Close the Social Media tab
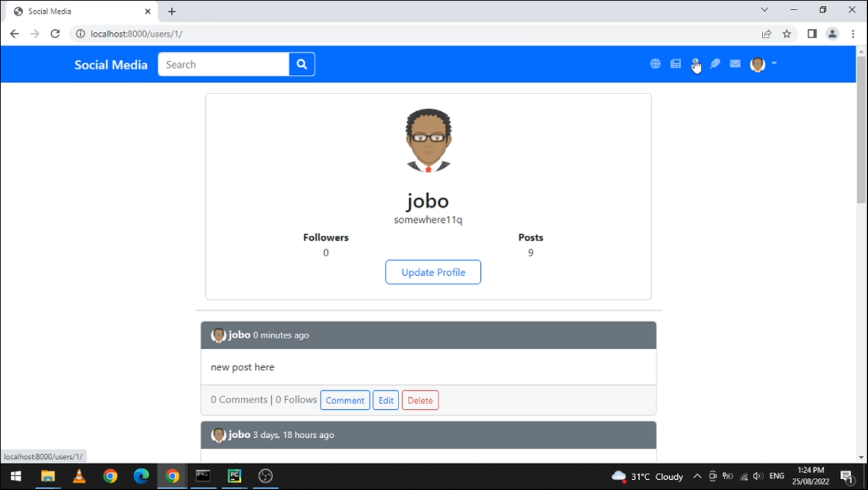 tap(147, 11)
